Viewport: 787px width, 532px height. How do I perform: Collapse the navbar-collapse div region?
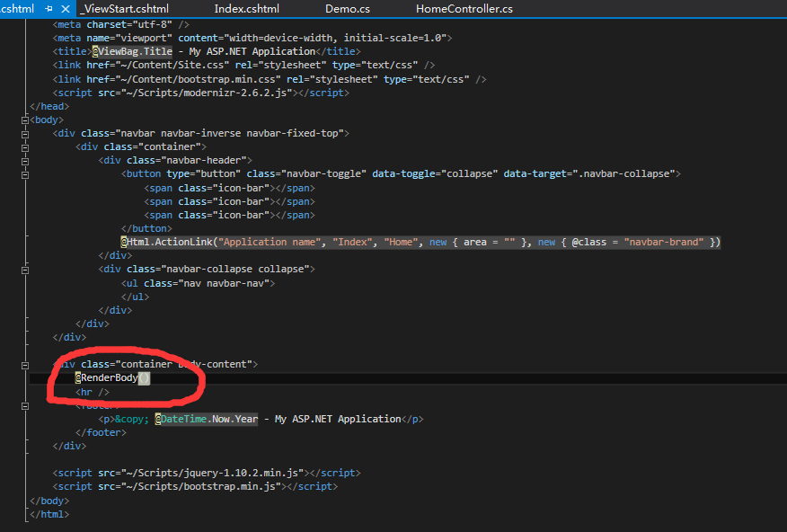[x=25, y=270]
